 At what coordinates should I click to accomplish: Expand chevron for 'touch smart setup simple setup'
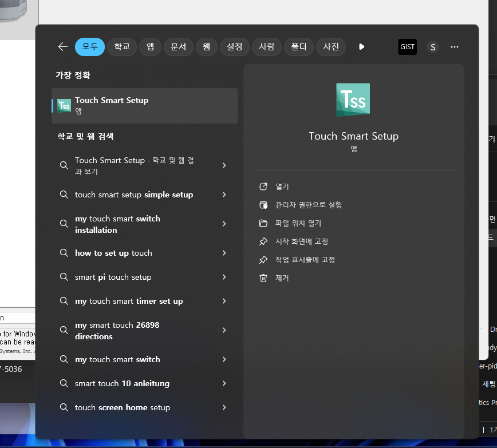pos(224,195)
